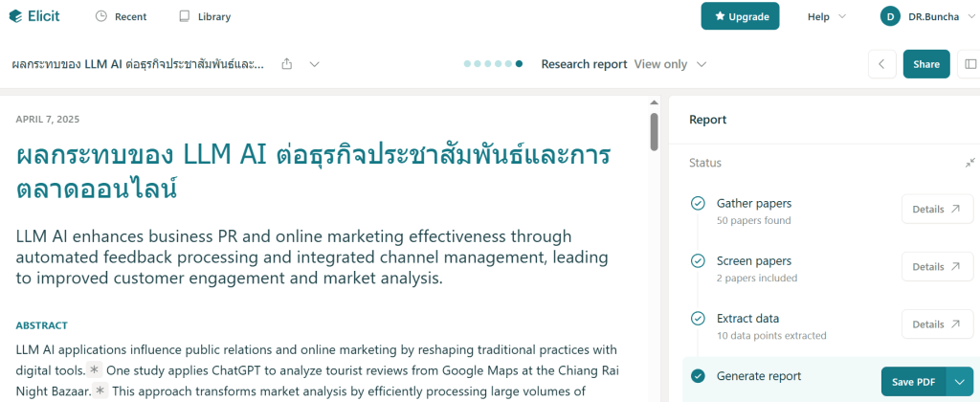980x402 pixels.
Task: Click the Screen papers checkmark status
Action: tap(698, 261)
